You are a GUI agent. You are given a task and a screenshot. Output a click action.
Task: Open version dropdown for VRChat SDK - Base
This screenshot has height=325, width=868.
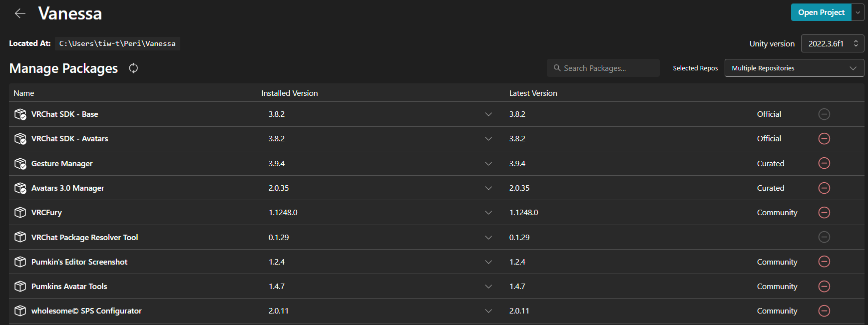click(488, 114)
